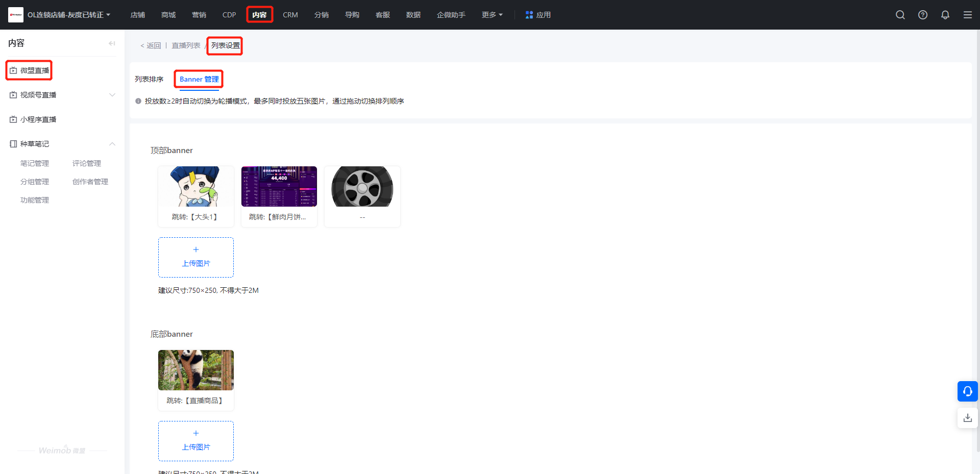Open 分组管理 under 种草笔记
The image size is (980, 474).
pyautogui.click(x=35, y=182)
